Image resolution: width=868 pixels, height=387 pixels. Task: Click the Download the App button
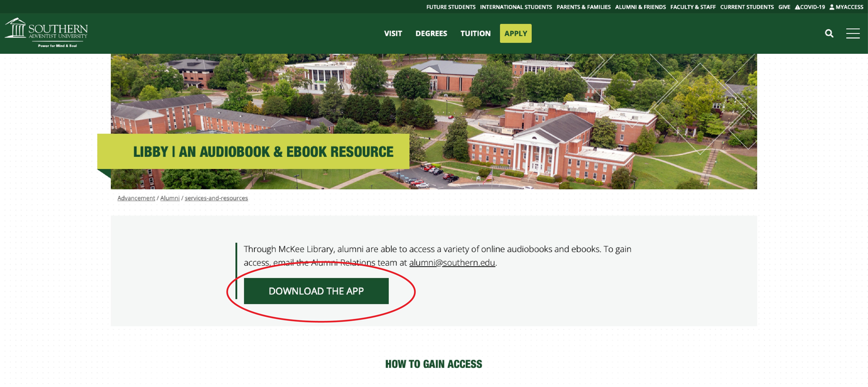(x=316, y=291)
